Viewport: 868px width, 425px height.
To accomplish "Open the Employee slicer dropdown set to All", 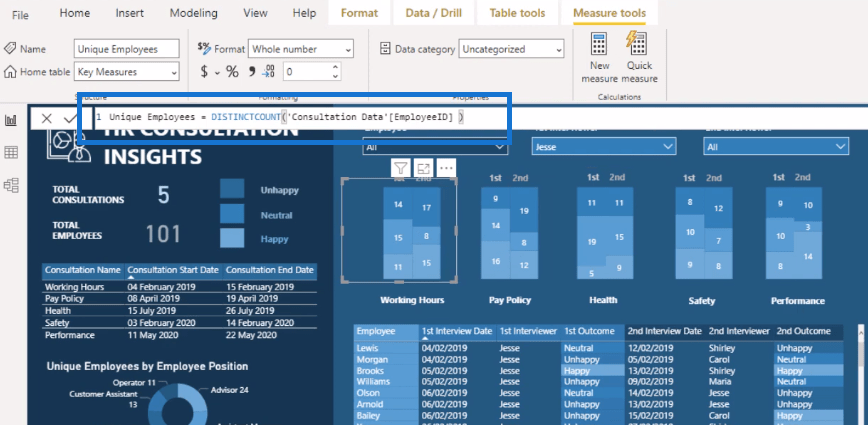I will [x=435, y=147].
